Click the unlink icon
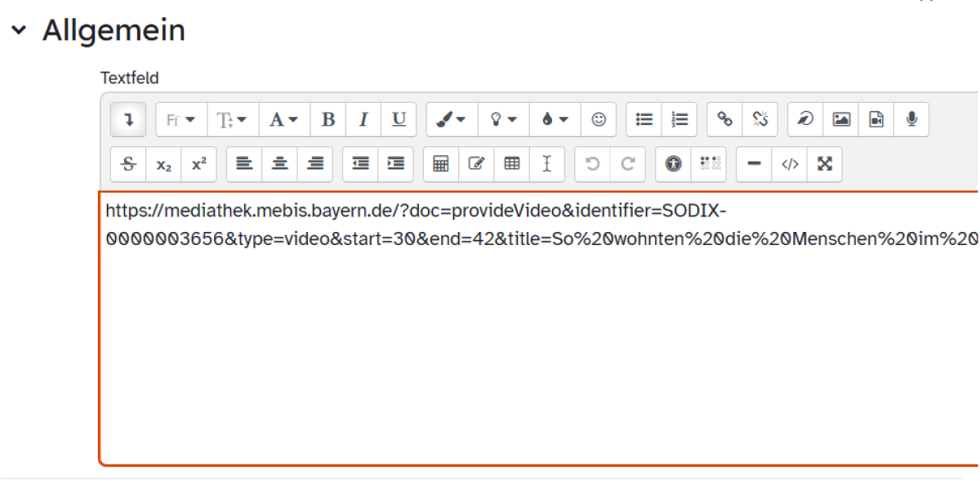The width and height of the screenshot is (980, 481). [760, 119]
